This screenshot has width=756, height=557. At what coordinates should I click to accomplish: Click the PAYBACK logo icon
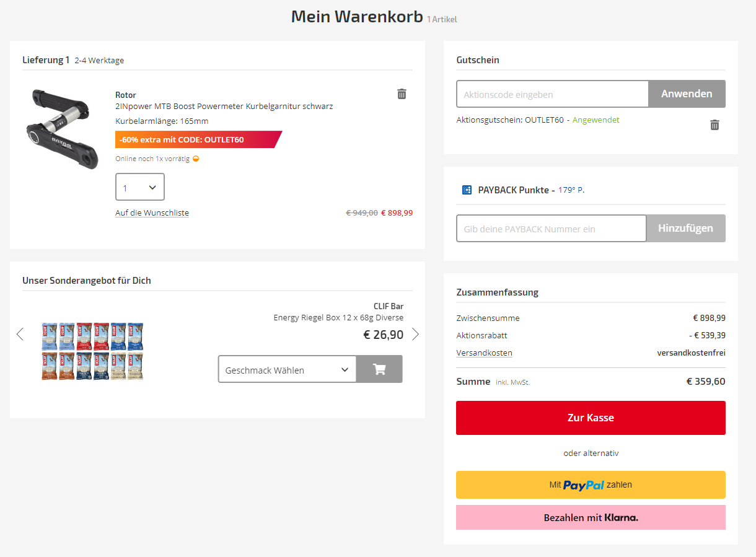467,190
